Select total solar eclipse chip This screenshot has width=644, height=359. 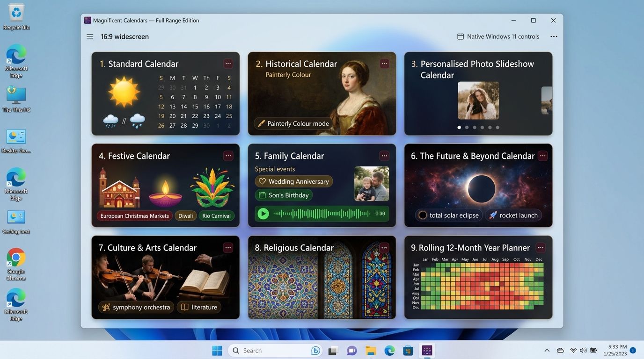coord(449,215)
